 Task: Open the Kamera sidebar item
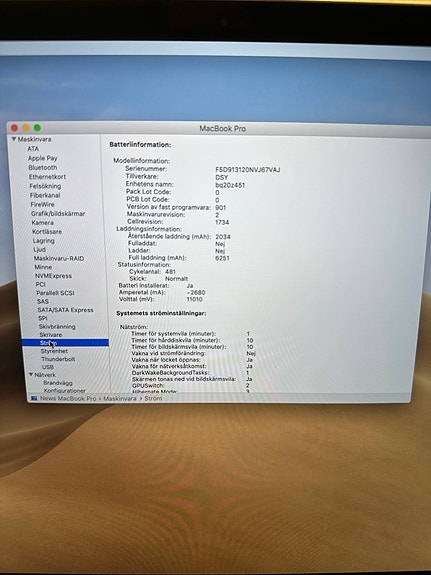coord(43,223)
